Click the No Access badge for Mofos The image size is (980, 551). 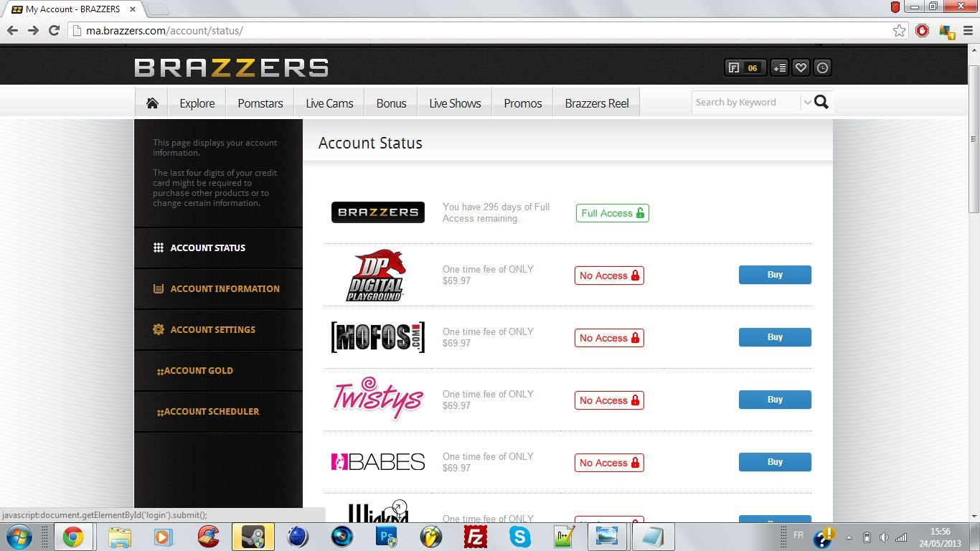[609, 338]
